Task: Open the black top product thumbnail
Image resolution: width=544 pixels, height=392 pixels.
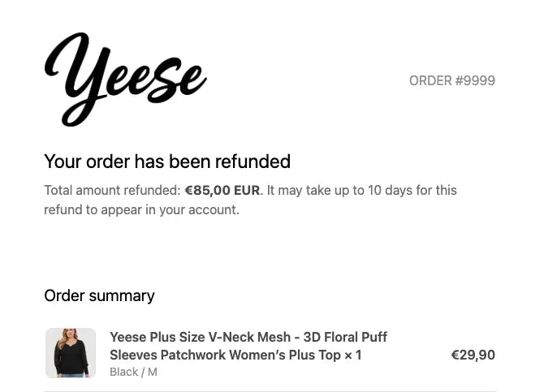Action: click(71, 353)
